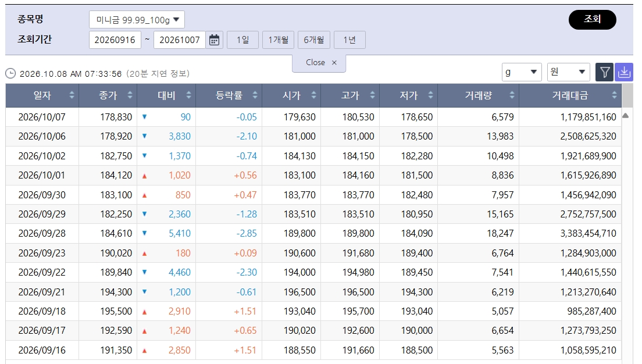Viewport: 642px width, 364px height.
Task: Click date cell 2026/09/28
Action: coord(42,233)
